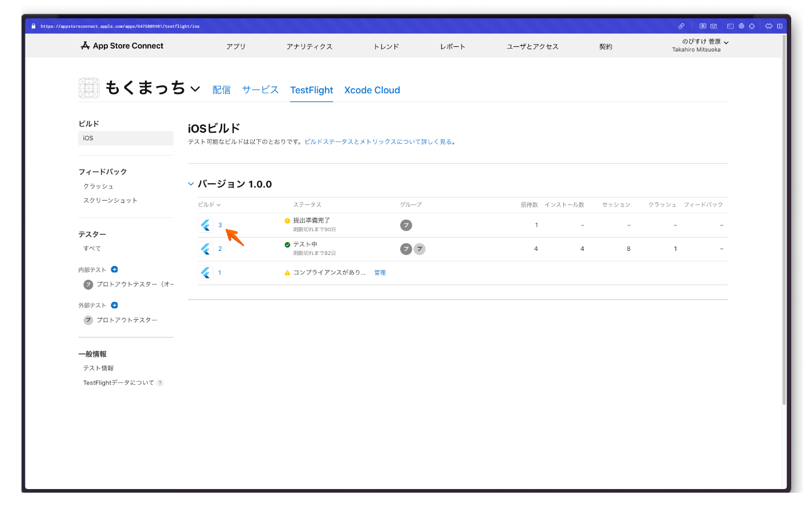Viewport: 812px width, 521px height.
Task: Open the レポート menu
Action: click(452, 46)
